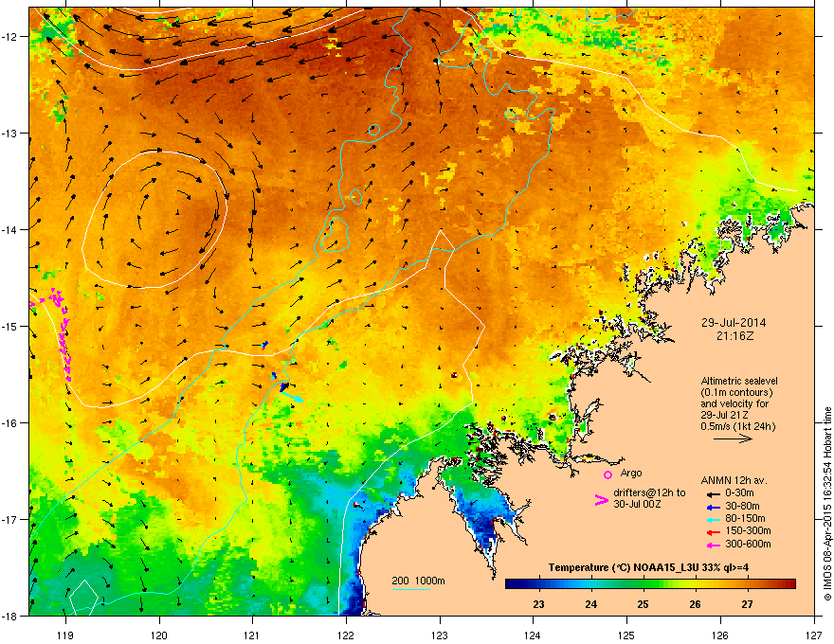Click the longitude axis label 127
The height and width of the screenshot is (644, 834).
pos(814,635)
